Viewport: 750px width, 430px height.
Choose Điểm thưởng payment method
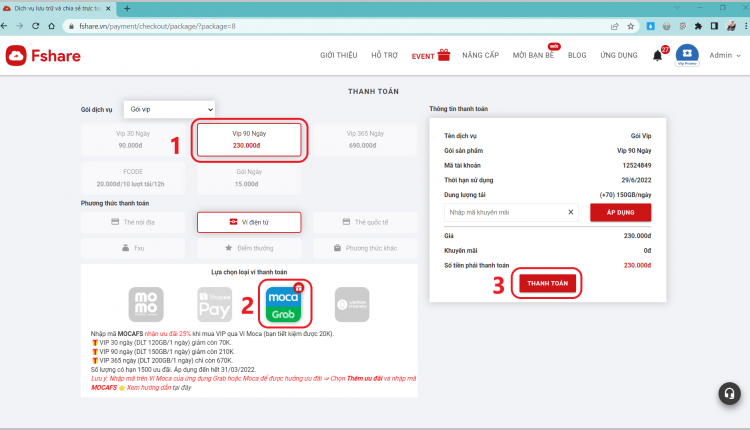click(x=249, y=248)
